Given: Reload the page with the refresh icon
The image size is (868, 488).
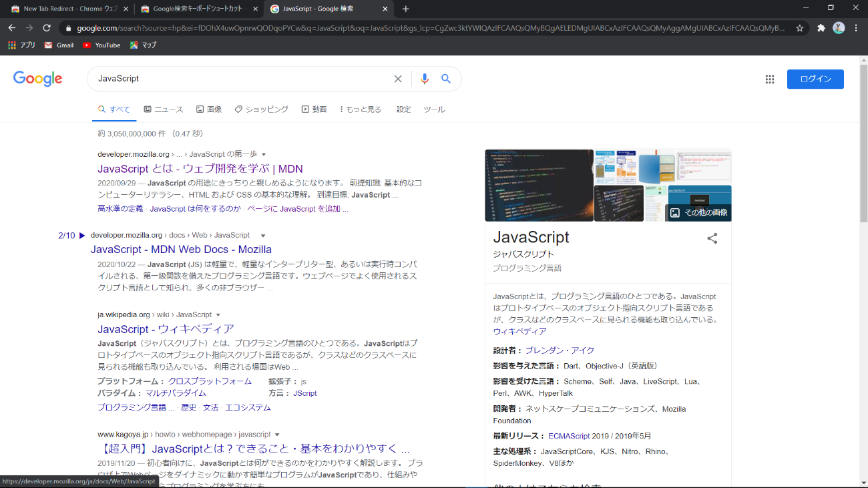Looking at the screenshot, I should (46, 29).
